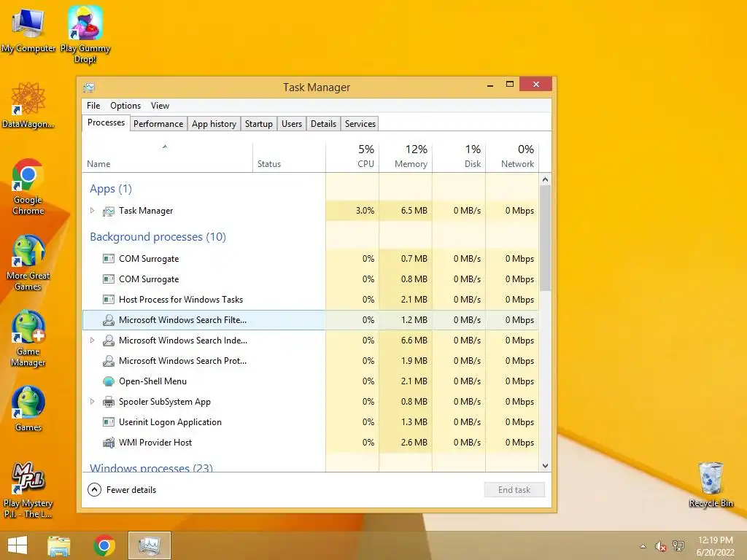The image size is (747, 560).
Task: Click the scrollbar up arrow
Action: click(546, 179)
